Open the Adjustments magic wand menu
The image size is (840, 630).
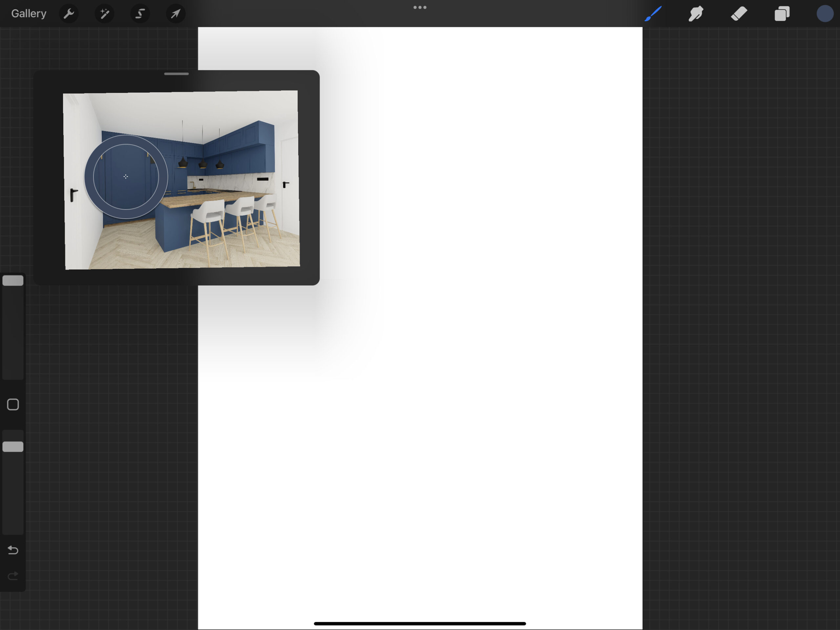(x=104, y=14)
